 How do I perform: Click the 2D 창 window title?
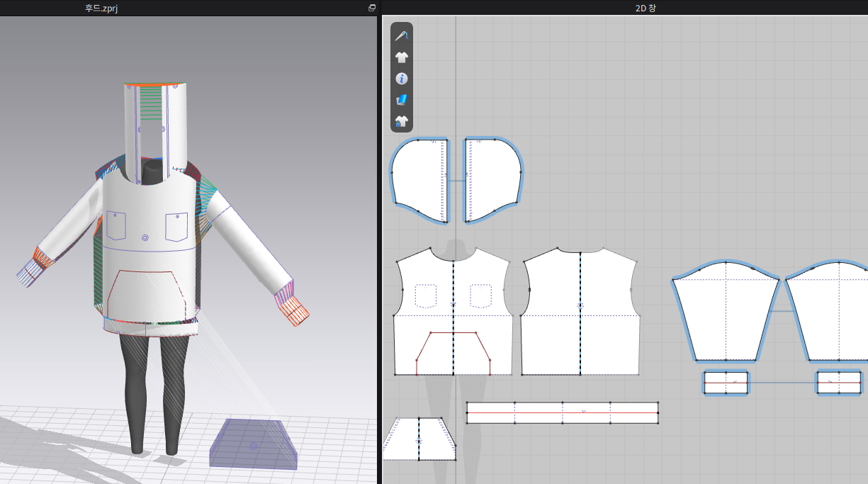(646, 8)
